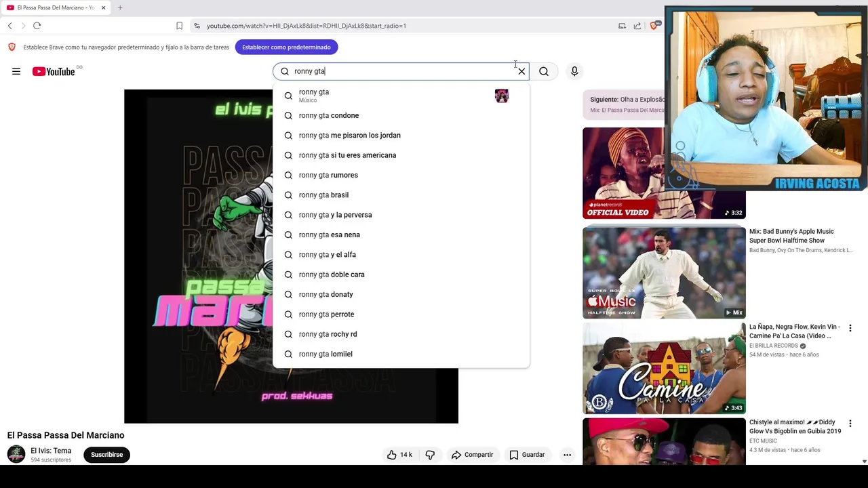Open El Ivis: Tema channel link
The width and height of the screenshot is (868, 488).
click(x=51, y=451)
